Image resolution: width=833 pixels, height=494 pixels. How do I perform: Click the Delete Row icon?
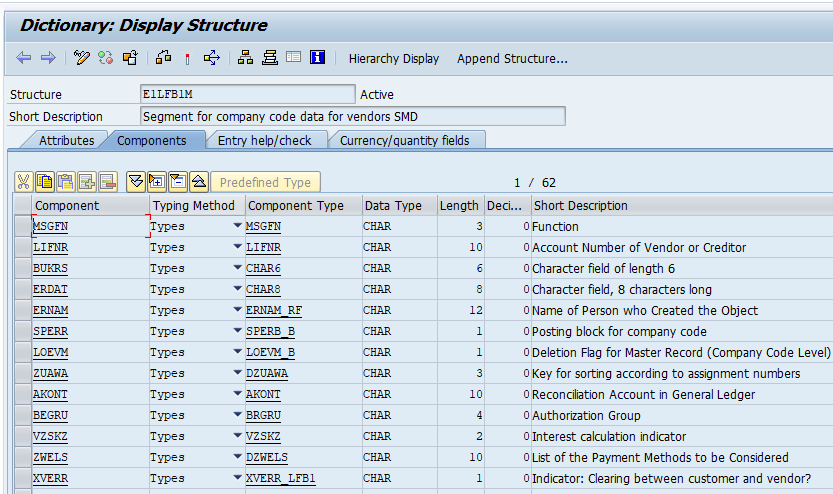point(108,182)
